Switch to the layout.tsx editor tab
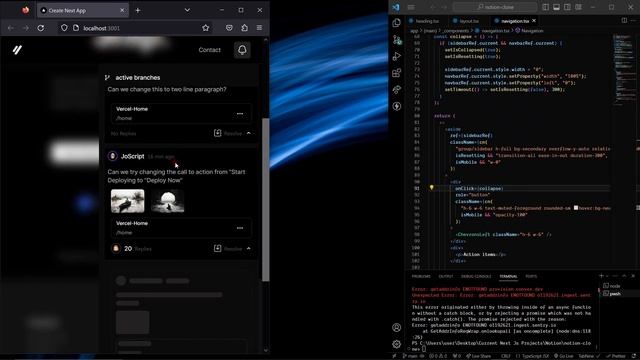The height and width of the screenshot is (360, 640). click(469, 21)
